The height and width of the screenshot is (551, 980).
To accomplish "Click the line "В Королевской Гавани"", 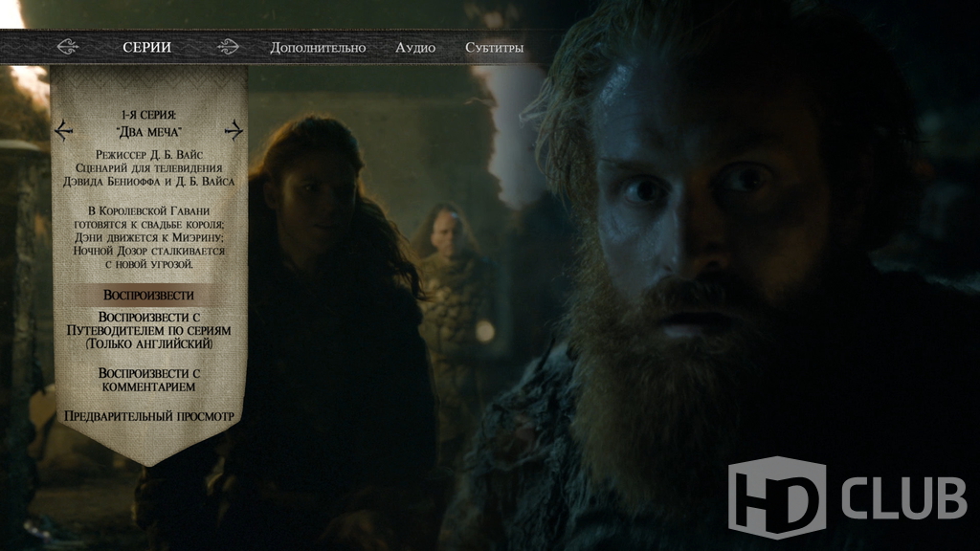I will (x=148, y=211).
